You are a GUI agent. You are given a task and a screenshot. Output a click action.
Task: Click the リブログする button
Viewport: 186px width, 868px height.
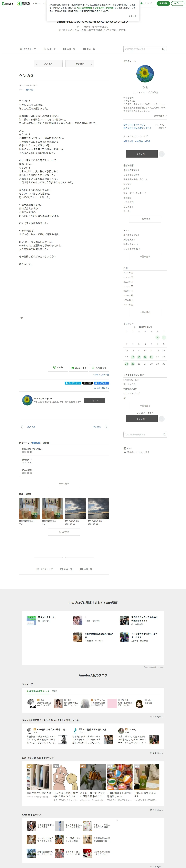tap(99, 368)
